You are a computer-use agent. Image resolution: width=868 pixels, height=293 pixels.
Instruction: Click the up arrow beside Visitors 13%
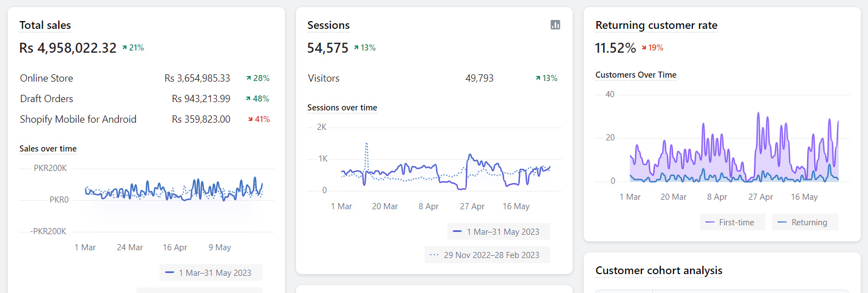(538, 78)
